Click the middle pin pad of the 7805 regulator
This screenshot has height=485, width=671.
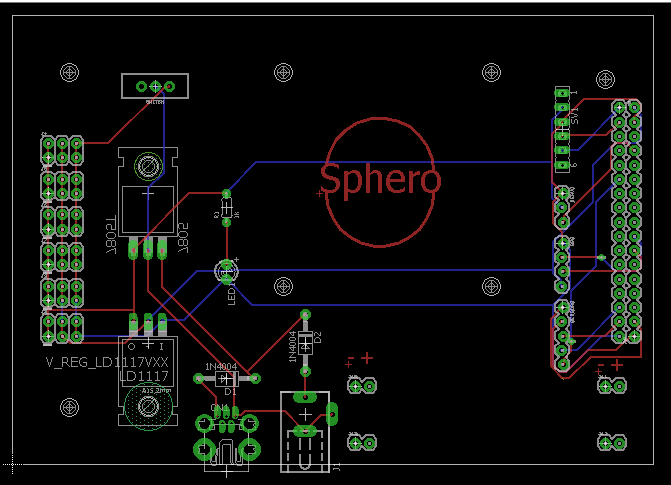tap(148, 249)
